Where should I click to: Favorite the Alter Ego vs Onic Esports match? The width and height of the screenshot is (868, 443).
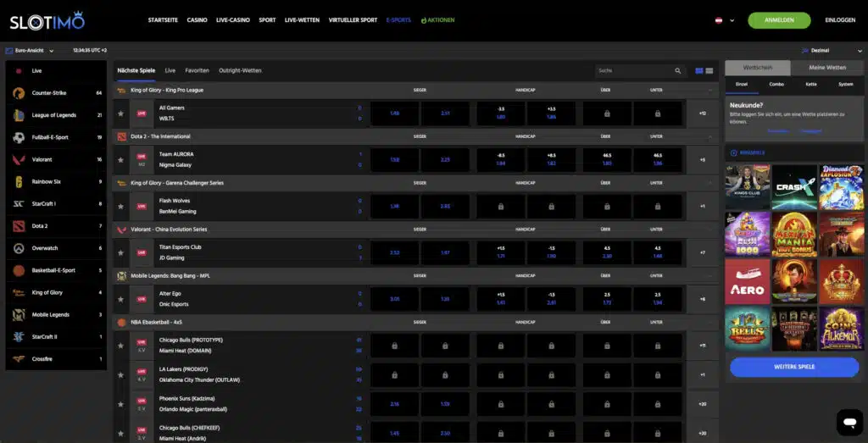120,299
